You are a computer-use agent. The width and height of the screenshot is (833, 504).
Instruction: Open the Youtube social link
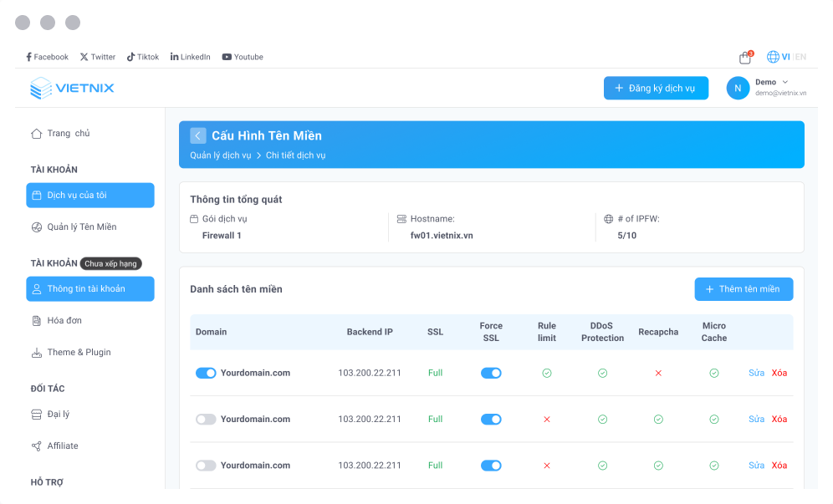(x=243, y=57)
